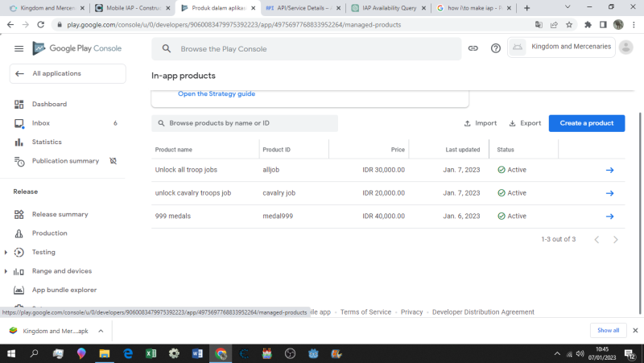Image resolution: width=644 pixels, height=363 pixels.
Task: Switch to the Kingdom and Mercenaries browser tab
Action: tap(47, 8)
